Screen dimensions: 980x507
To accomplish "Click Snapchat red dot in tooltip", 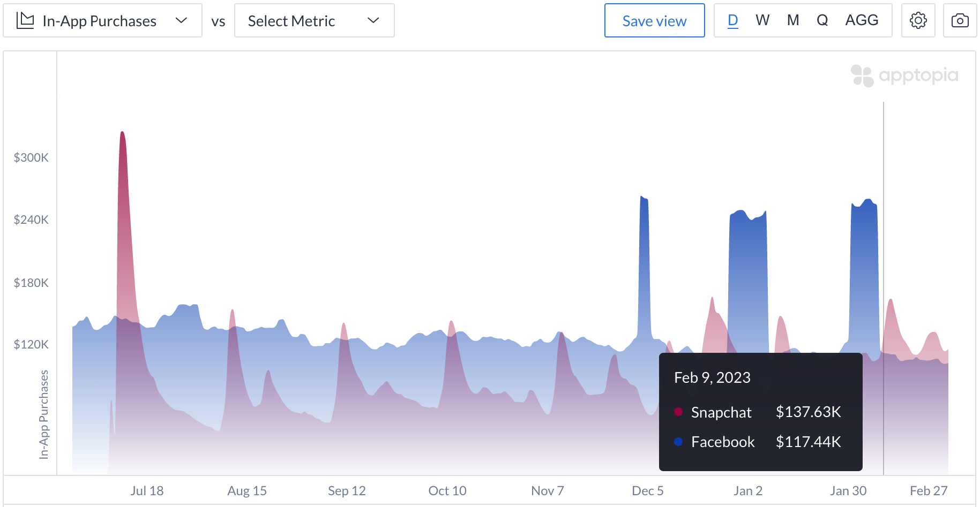I will click(x=678, y=412).
